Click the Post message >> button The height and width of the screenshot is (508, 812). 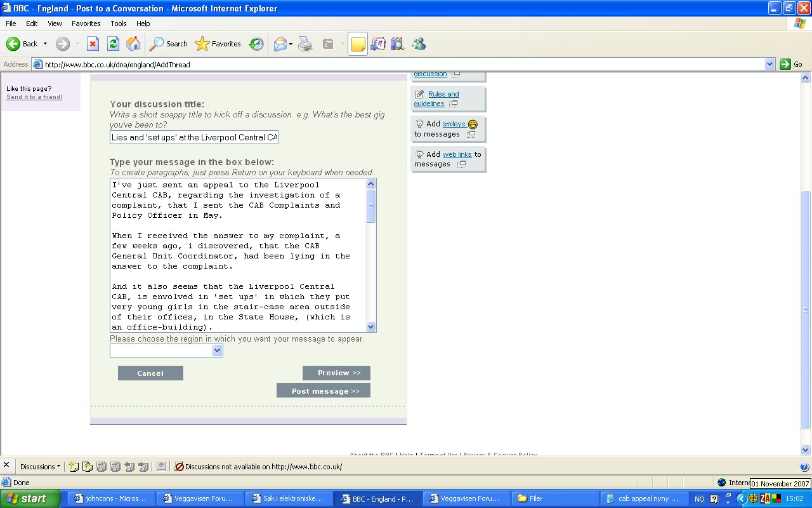pos(324,391)
